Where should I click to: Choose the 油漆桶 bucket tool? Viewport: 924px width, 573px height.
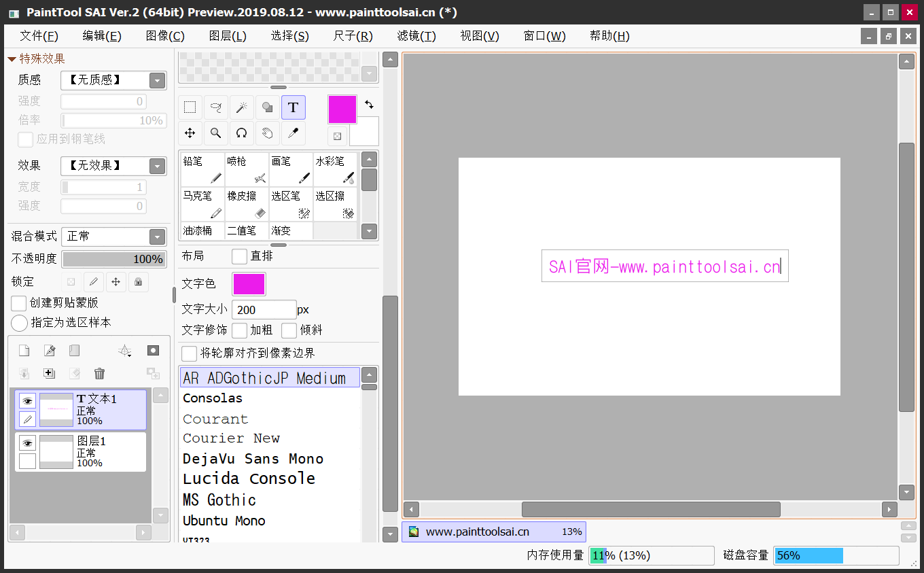pos(202,231)
